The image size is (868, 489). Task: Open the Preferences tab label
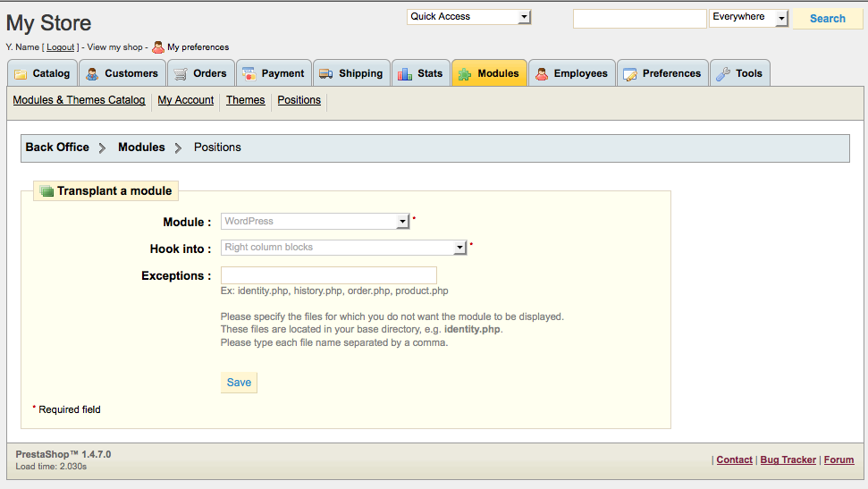671,73
